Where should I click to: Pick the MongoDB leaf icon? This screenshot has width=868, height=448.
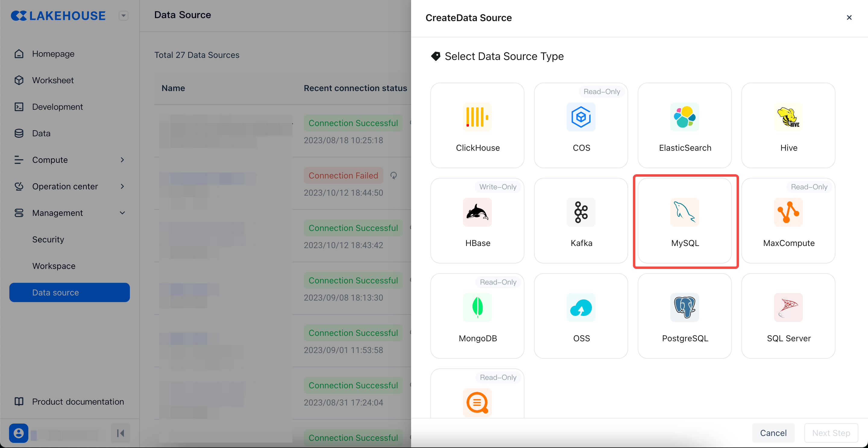click(477, 308)
